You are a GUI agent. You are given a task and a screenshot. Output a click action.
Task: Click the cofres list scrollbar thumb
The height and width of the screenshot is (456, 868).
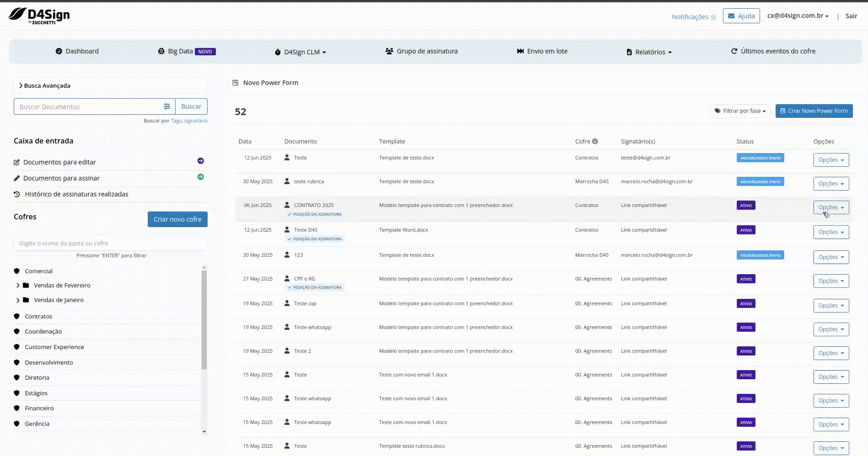204,320
